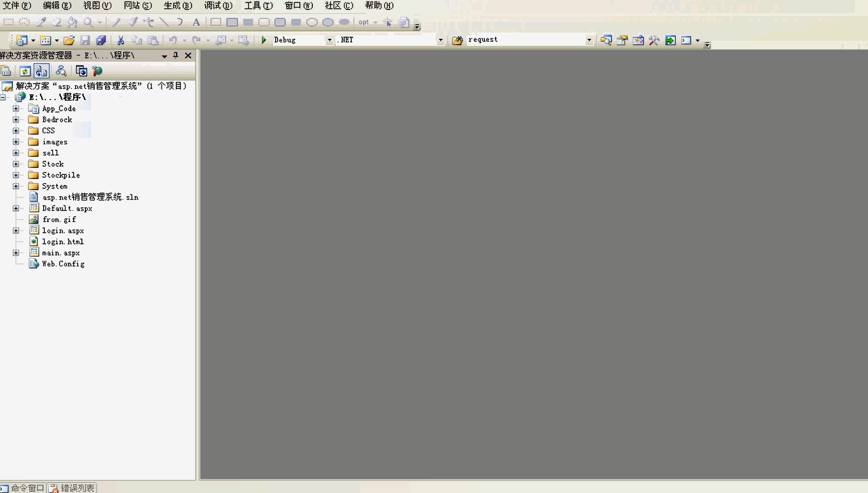Select the eraser tool
Viewport: 868px width, 493px height.
57,22
